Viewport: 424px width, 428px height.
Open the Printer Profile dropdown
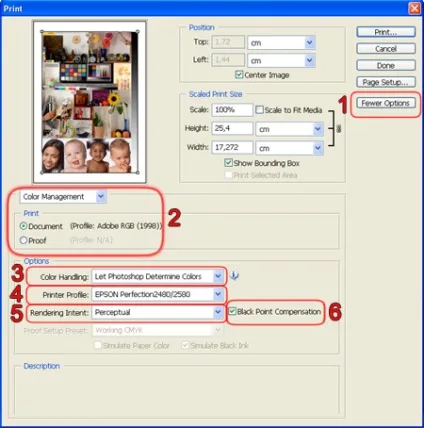157,294
